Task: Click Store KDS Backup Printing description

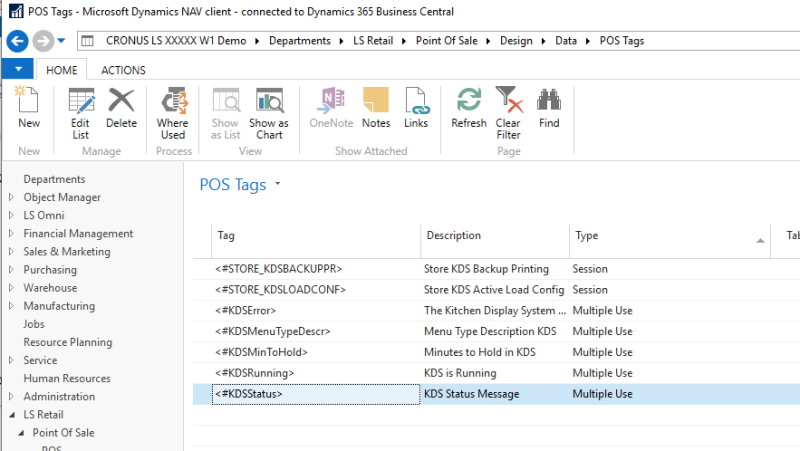Action: tap(495, 269)
